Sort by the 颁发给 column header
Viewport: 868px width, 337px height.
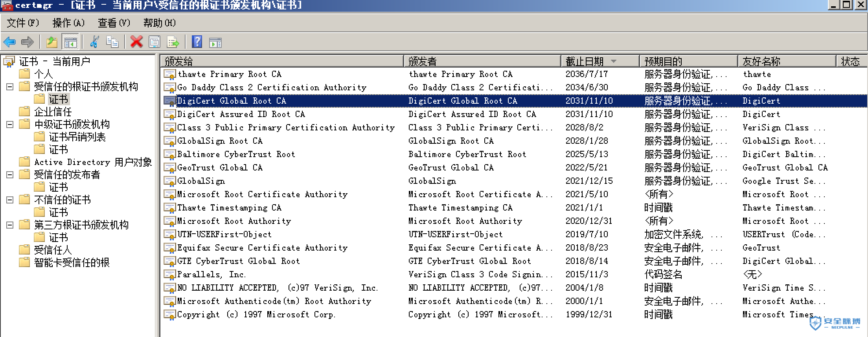click(282, 61)
